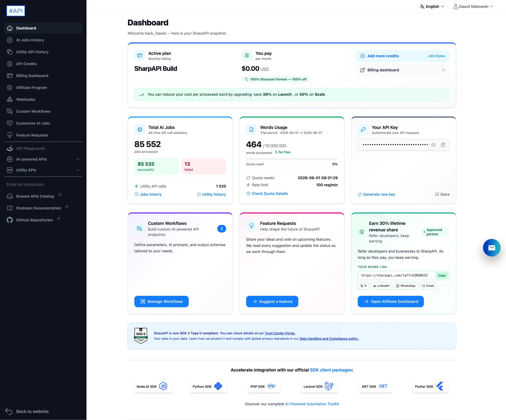
Task: Share affiliate link via WhatsApp
Action: click(406, 286)
